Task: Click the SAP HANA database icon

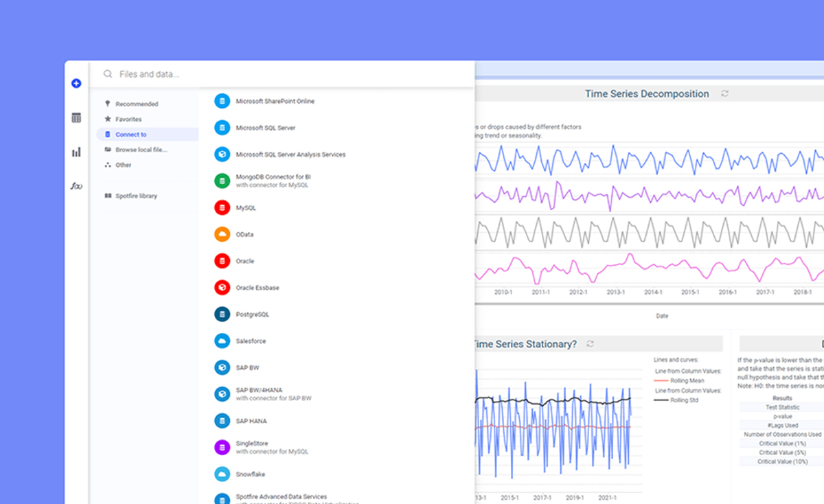Action: [x=221, y=421]
